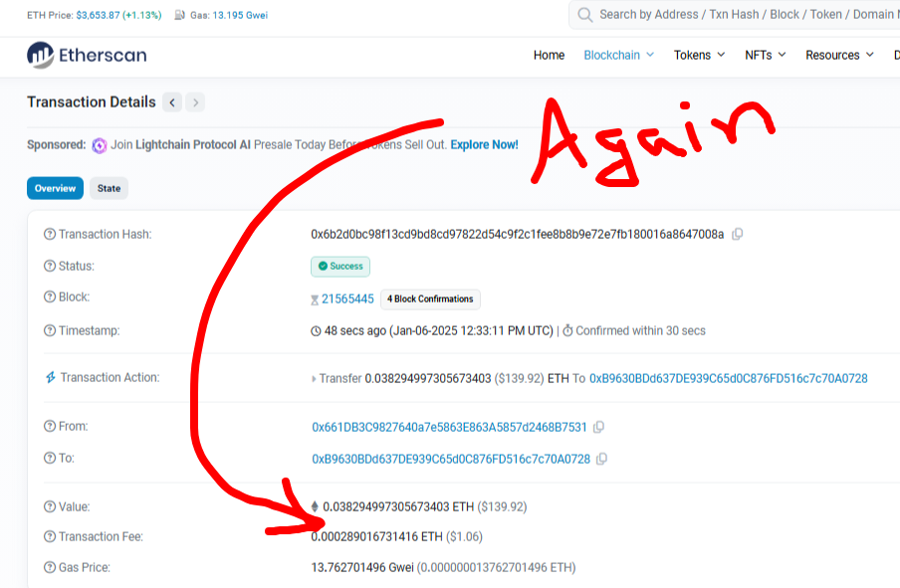Go to next transaction arrow

coord(195,102)
